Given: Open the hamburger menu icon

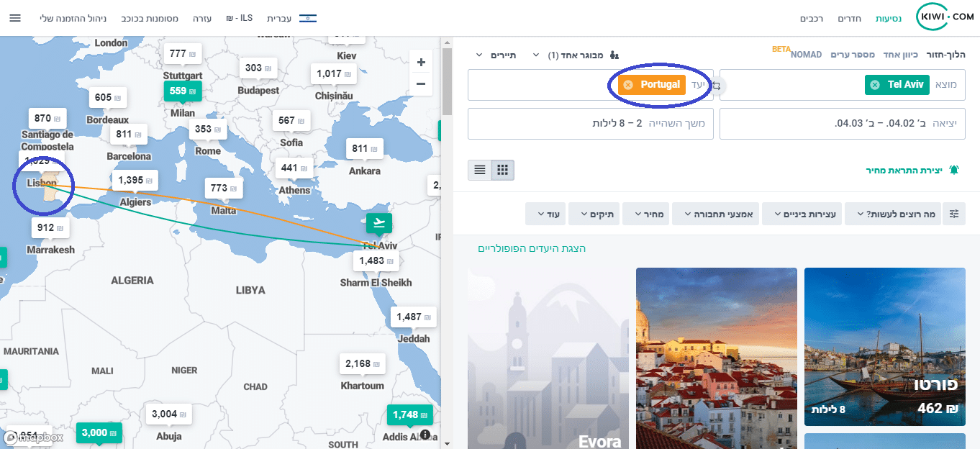Looking at the screenshot, I should (14, 17).
